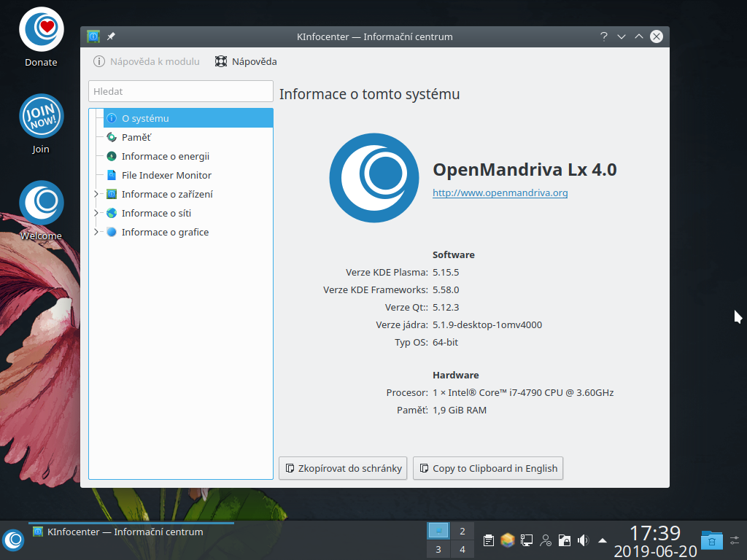747x560 pixels.
Task: Select the Paměť memory module icon
Action: [112, 137]
